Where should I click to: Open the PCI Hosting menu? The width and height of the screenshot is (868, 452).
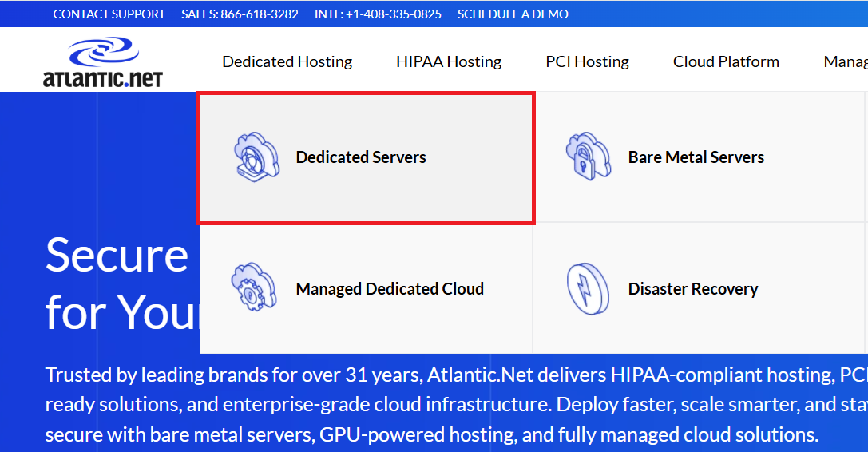pyautogui.click(x=588, y=61)
